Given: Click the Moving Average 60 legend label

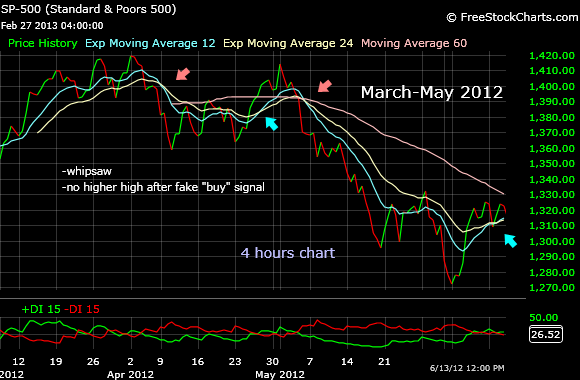Looking at the screenshot, I should point(414,43).
